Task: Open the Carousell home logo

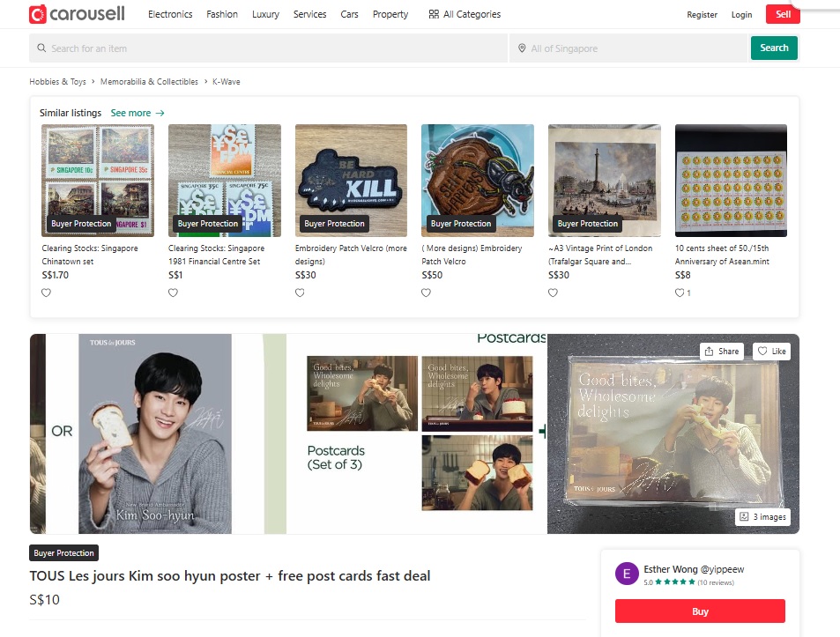Action: coord(77,14)
